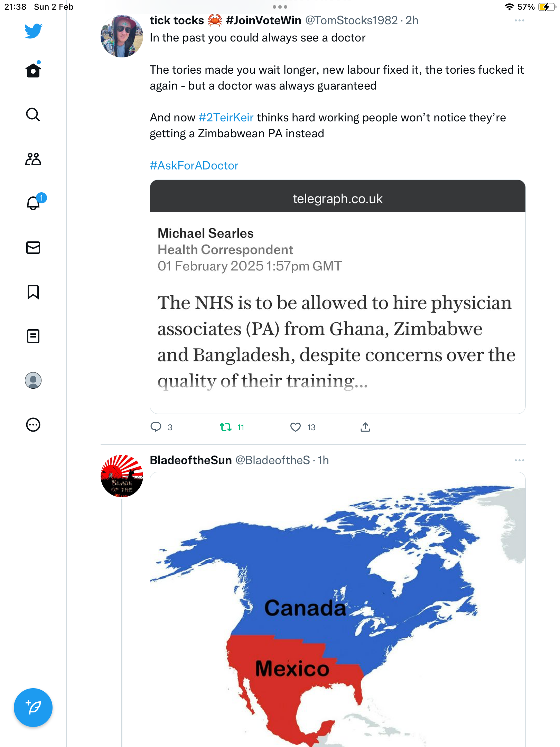Image resolution: width=560 pixels, height=747 pixels.
Task: Open the Search magnifier icon
Action: [33, 114]
